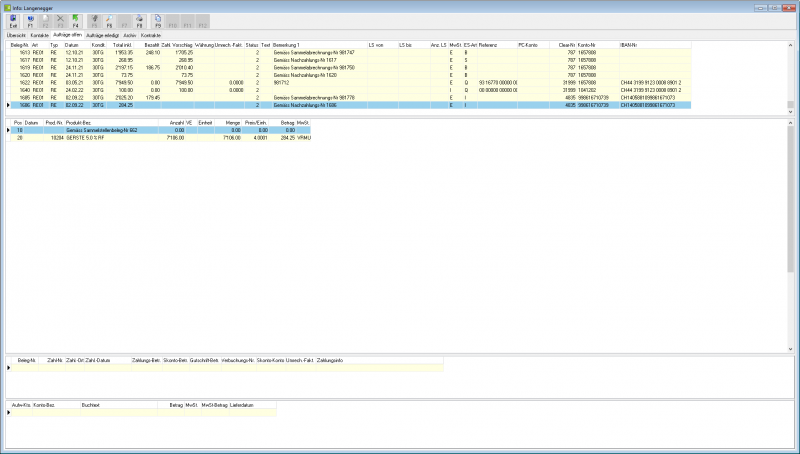
Task: Open the last Kontakte tab
Action: coord(151,35)
